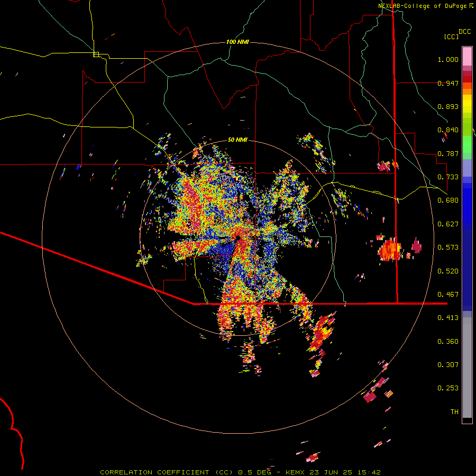Select the 0.733 scale value
The image size is (476, 476).
[448, 177]
